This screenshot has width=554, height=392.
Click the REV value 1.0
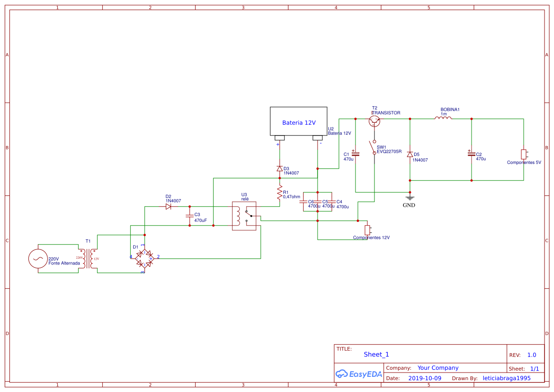tap(531, 355)
